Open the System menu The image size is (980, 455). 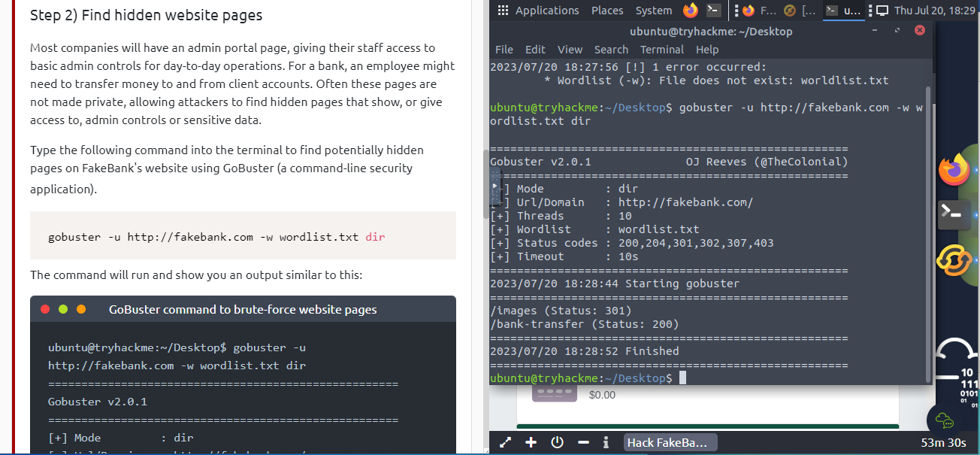(654, 11)
